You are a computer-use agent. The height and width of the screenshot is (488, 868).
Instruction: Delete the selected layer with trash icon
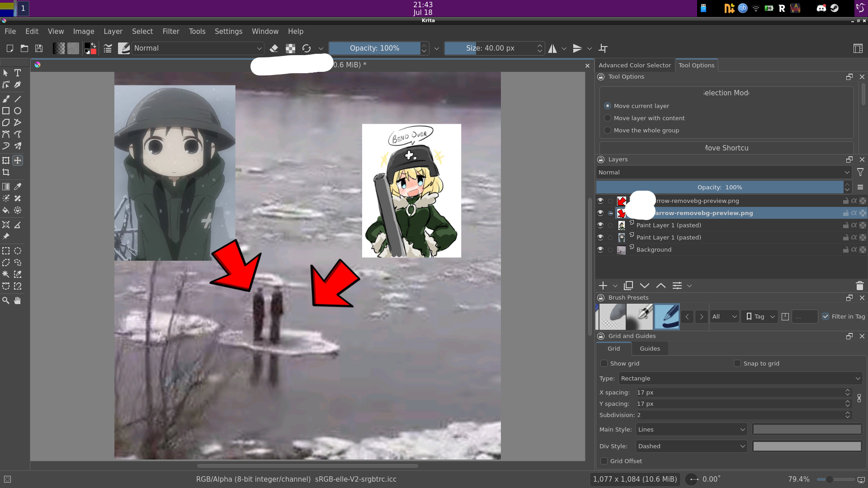[860, 286]
